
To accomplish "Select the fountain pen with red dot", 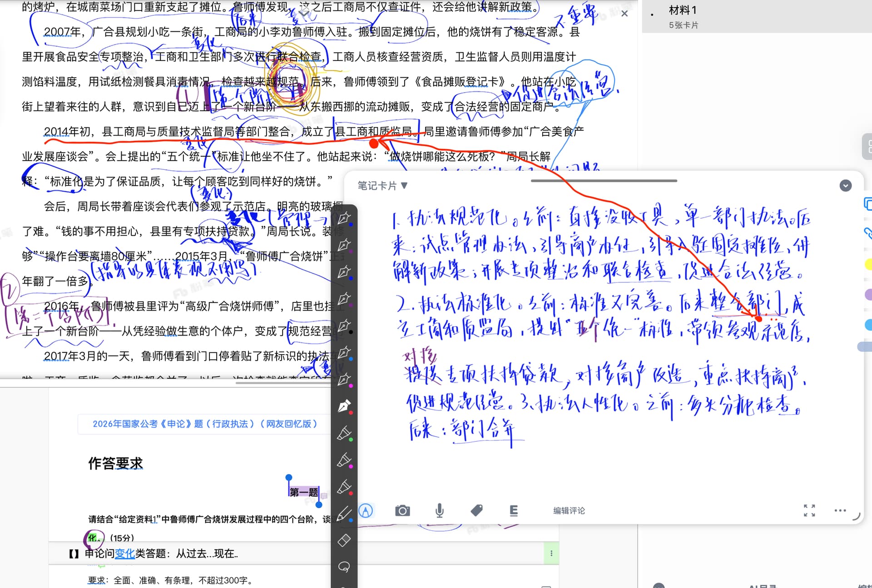I will (344, 406).
